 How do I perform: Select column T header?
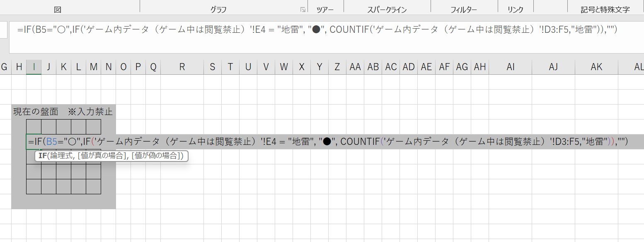pos(230,67)
